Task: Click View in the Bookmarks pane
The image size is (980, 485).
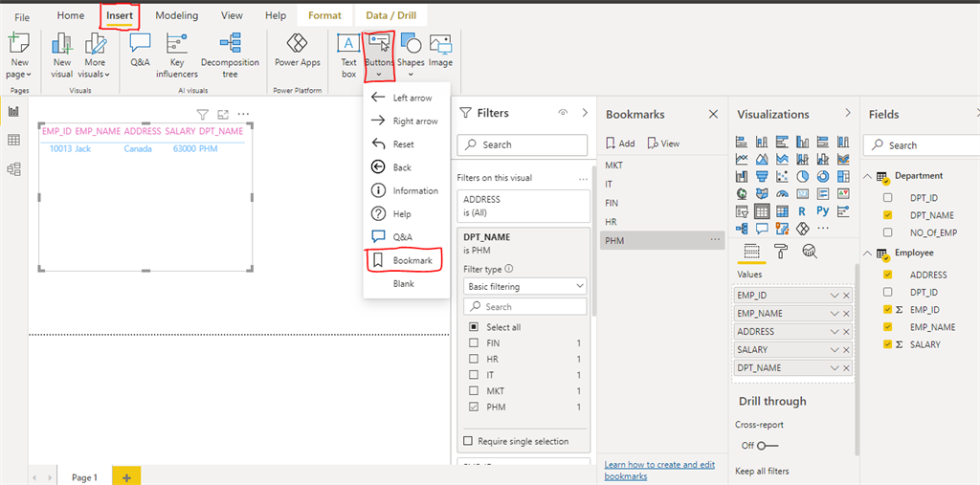Action: pos(663,143)
